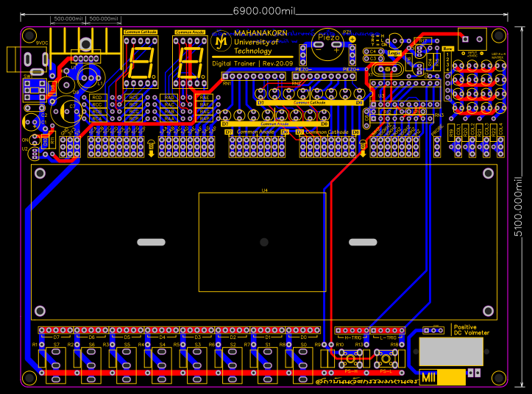
Task: Click the 6900.000mil width dimension label
Action: click(x=264, y=11)
